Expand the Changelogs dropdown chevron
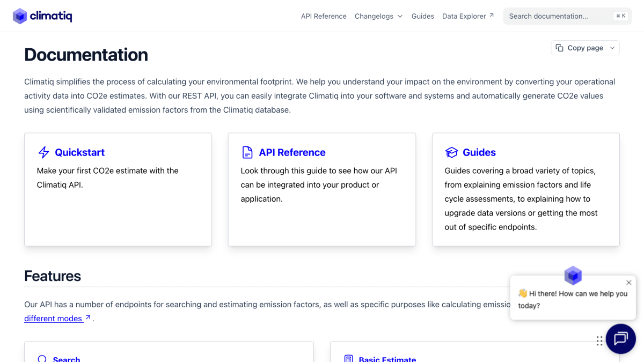Screen dimensions: 644x362 [400, 17]
